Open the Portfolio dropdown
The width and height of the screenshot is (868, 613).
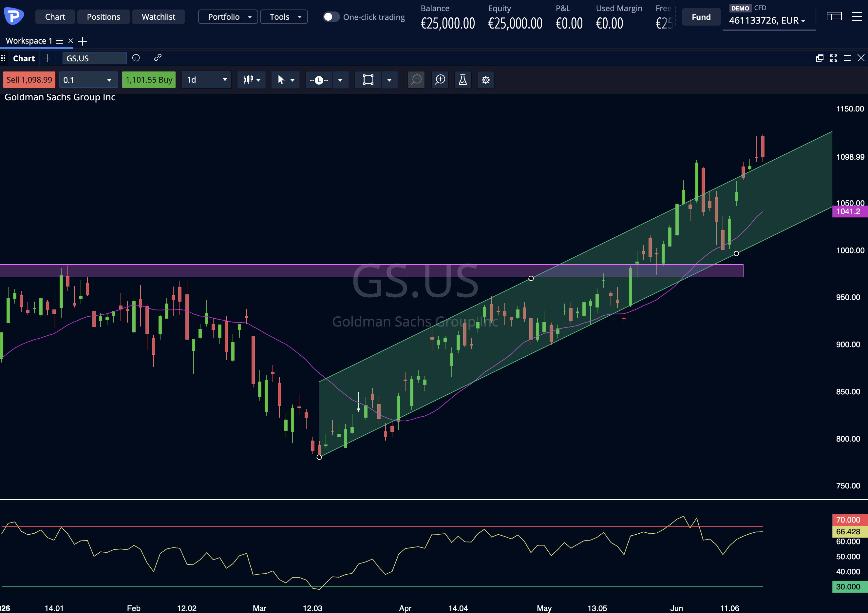click(x=228, y=17)
